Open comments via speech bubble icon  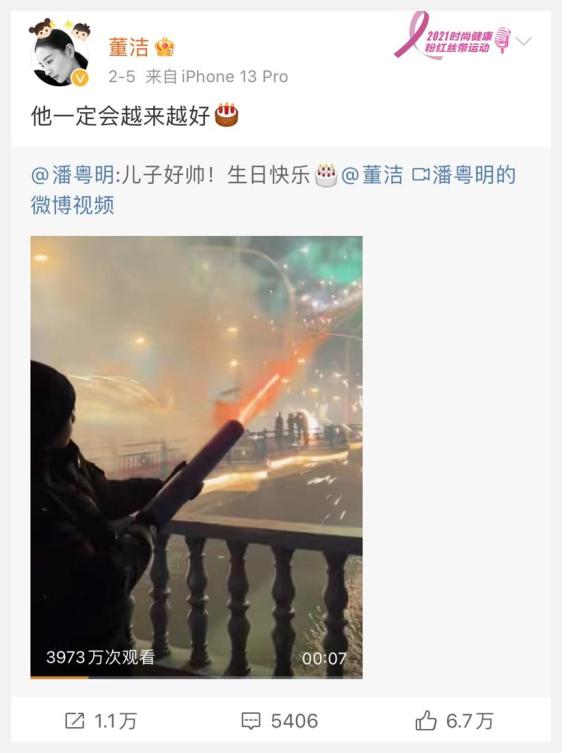251,721
